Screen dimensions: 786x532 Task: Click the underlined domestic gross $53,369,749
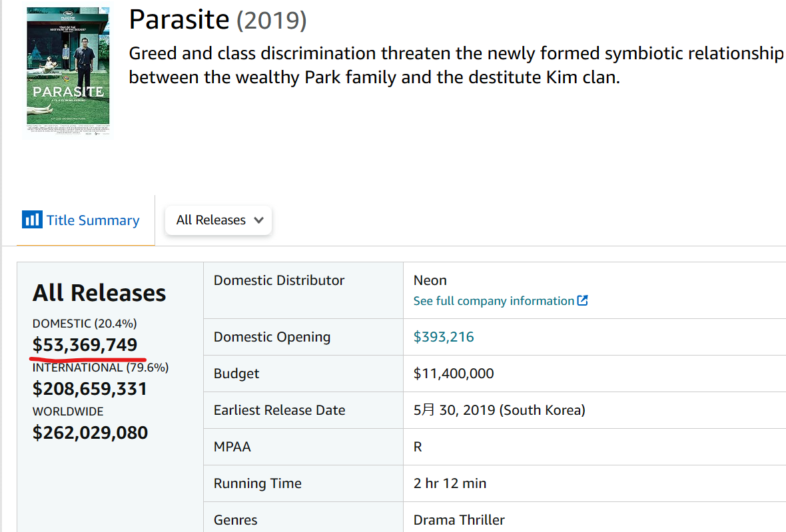85,345
